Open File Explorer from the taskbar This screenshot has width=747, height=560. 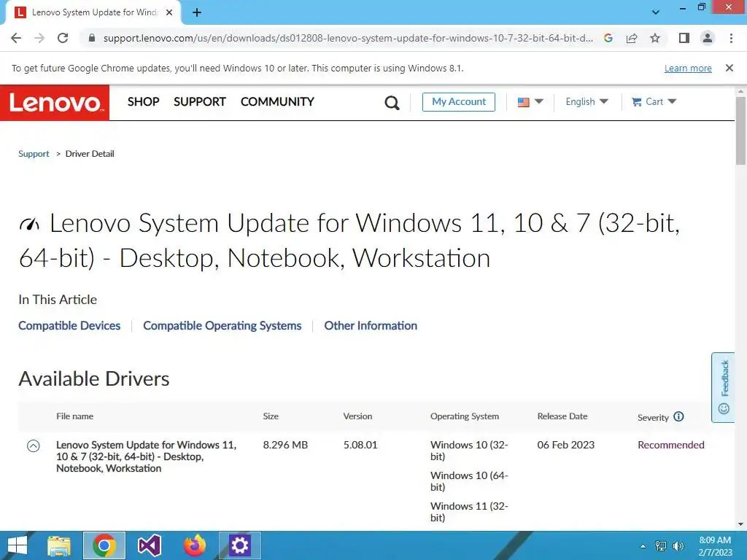(x=59, y=545)
